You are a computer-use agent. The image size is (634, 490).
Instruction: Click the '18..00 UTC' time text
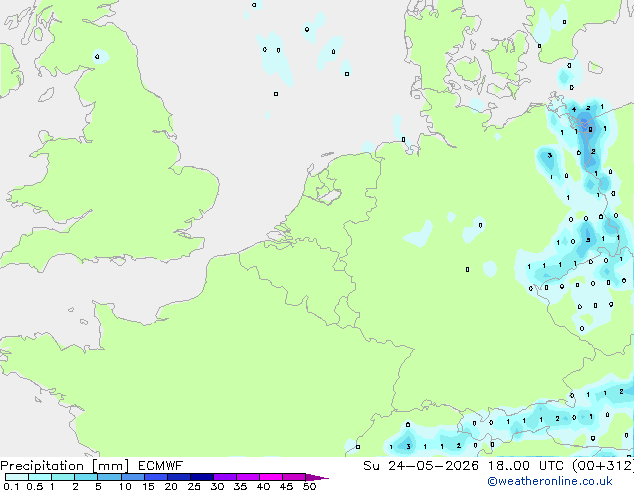525,466
